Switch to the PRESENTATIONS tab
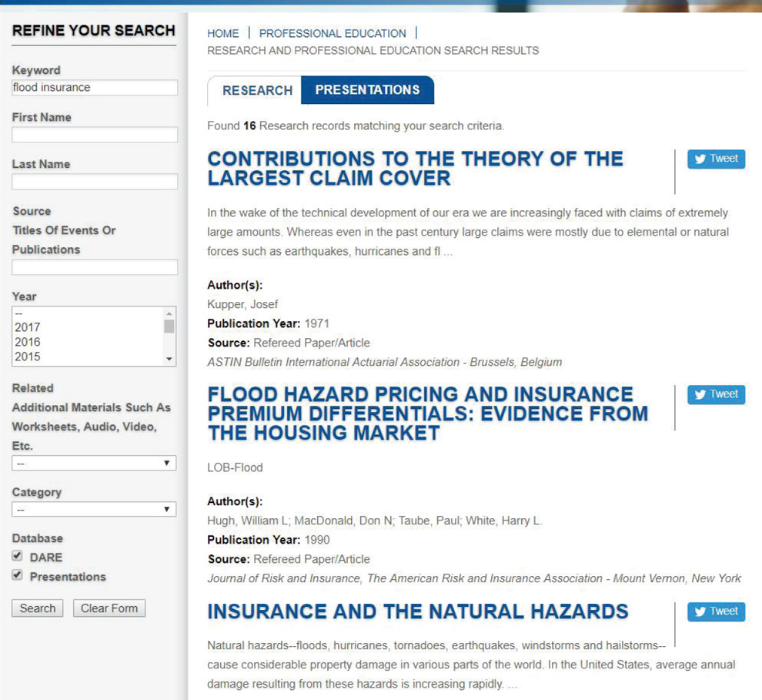 click(x=368, y=90)
